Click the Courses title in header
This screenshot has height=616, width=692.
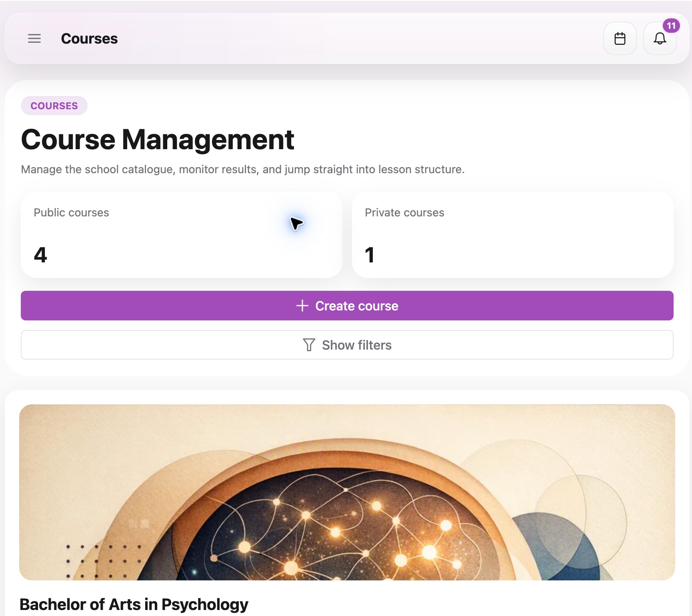point(89,38)
